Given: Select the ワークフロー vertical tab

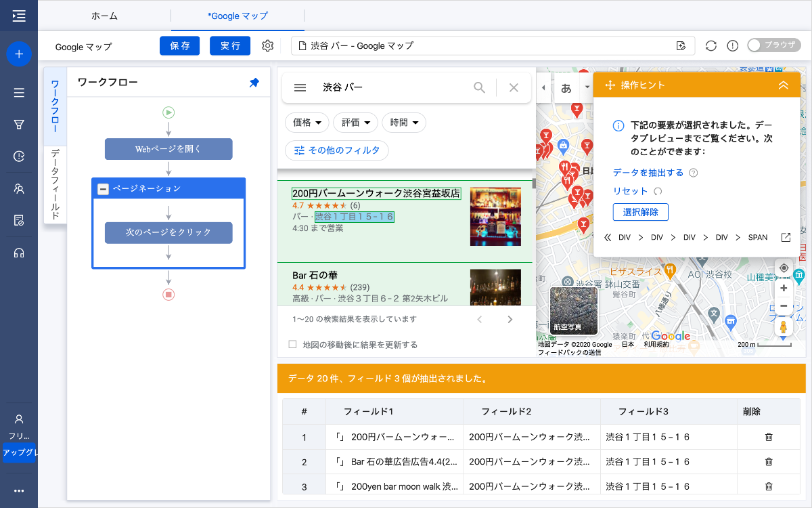Looking at the screenshot, I should pyautogui.click(x=55, y=106).
